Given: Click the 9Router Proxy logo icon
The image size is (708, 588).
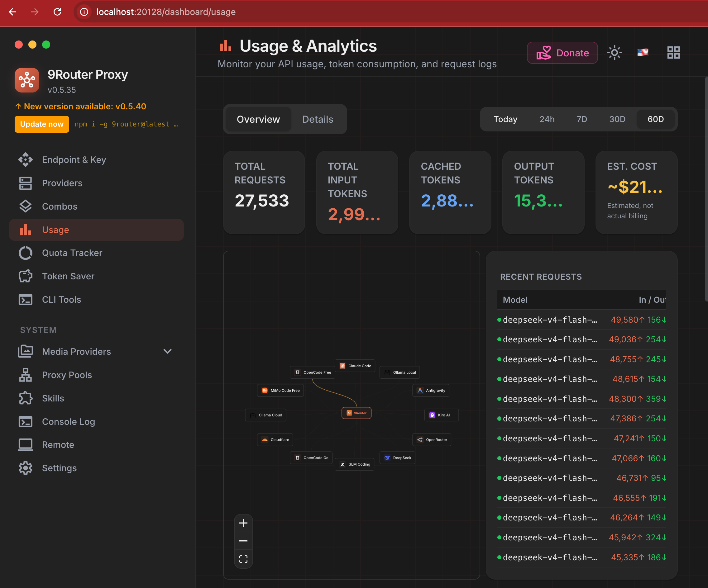Looking at the screenshot, I should point(27,80).
